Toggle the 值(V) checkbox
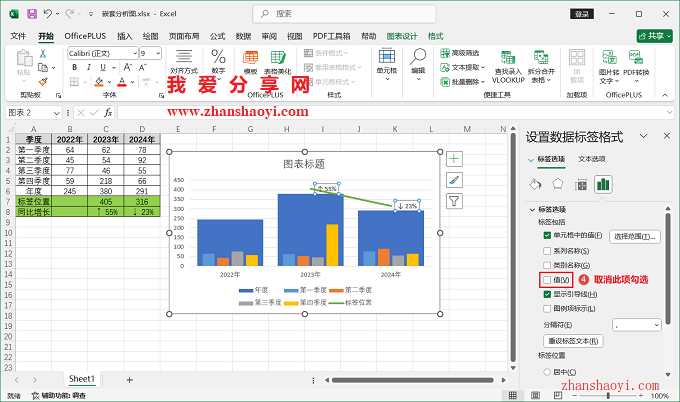The image size is (680, 402). point(547,280)
